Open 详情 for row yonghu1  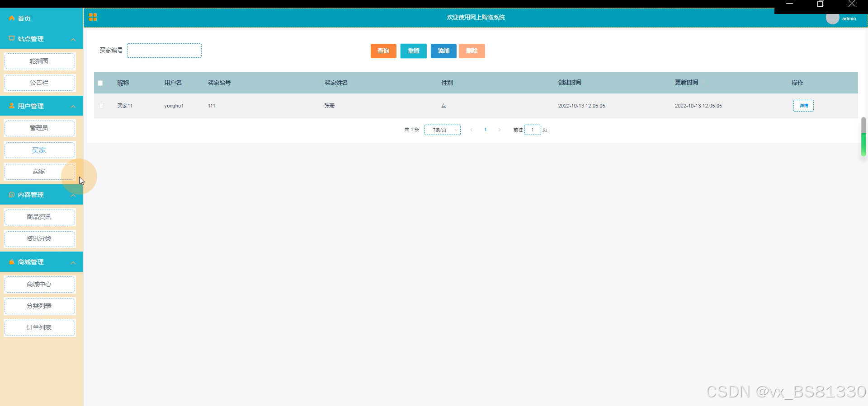[803, 106]
